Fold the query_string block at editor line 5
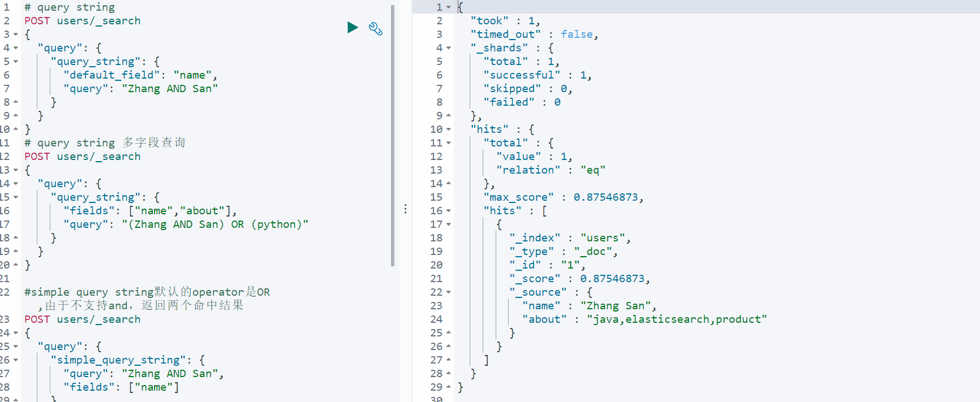This screenshot has height=402, width=980. (x=16, y=62)
